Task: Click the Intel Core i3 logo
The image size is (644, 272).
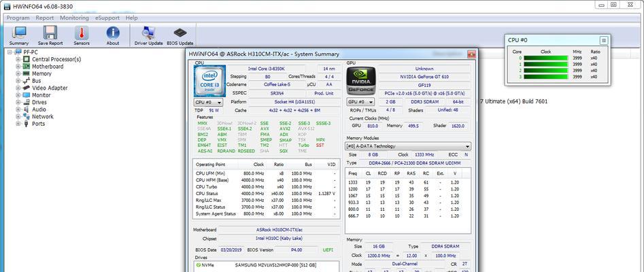Action: point(209,82)
